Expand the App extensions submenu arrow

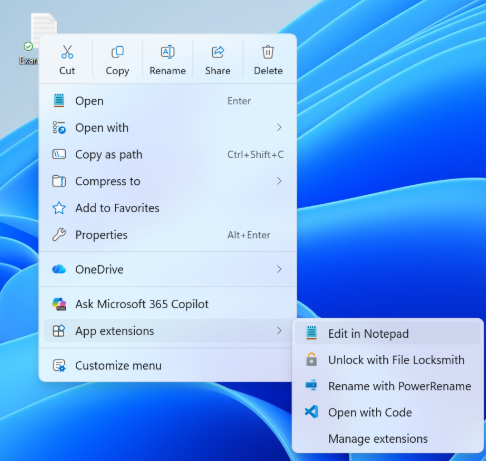(x=279, y=331)
